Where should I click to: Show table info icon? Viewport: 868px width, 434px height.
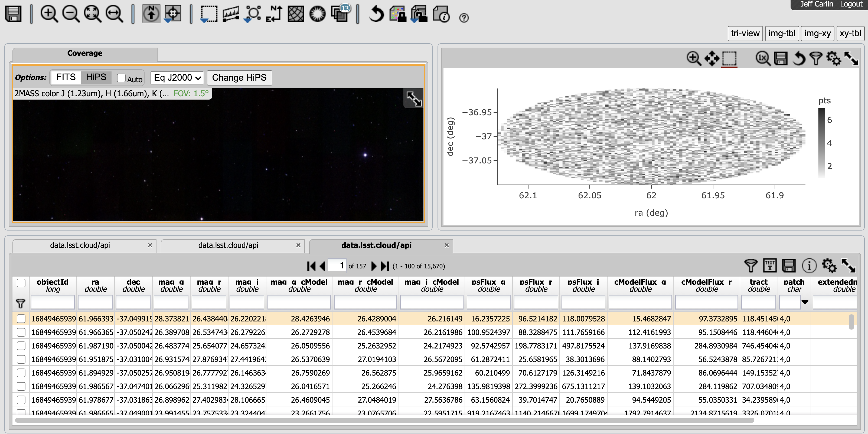click(809, 266)
